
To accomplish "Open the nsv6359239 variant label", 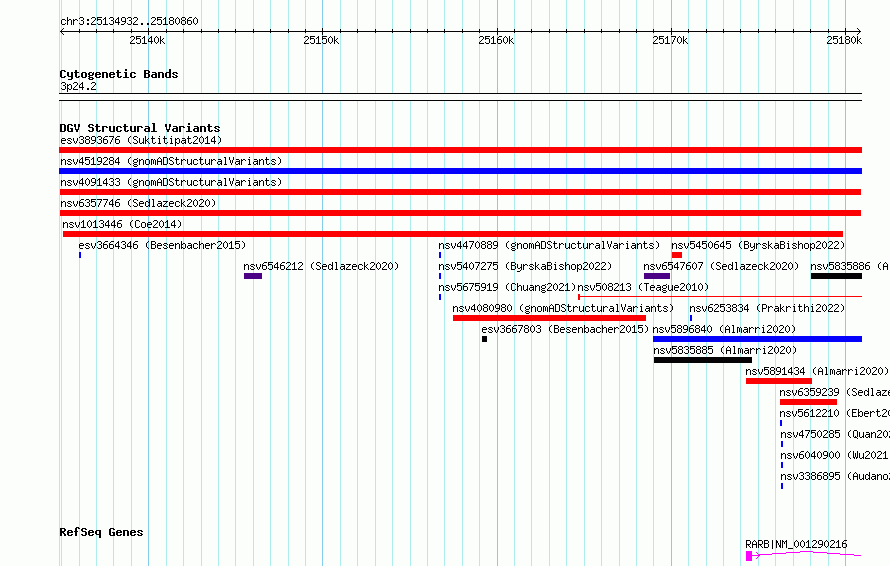I will (834, 392).
